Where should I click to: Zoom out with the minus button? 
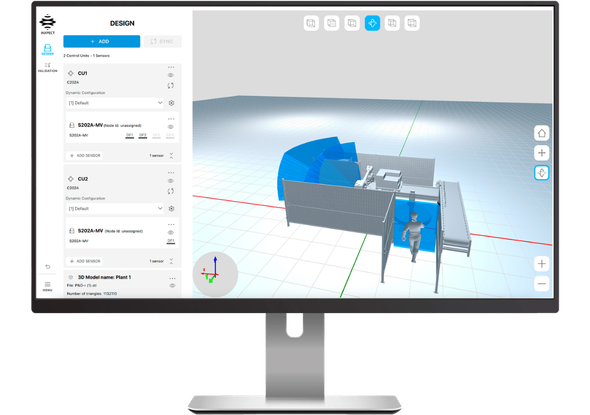click(541, 283)
